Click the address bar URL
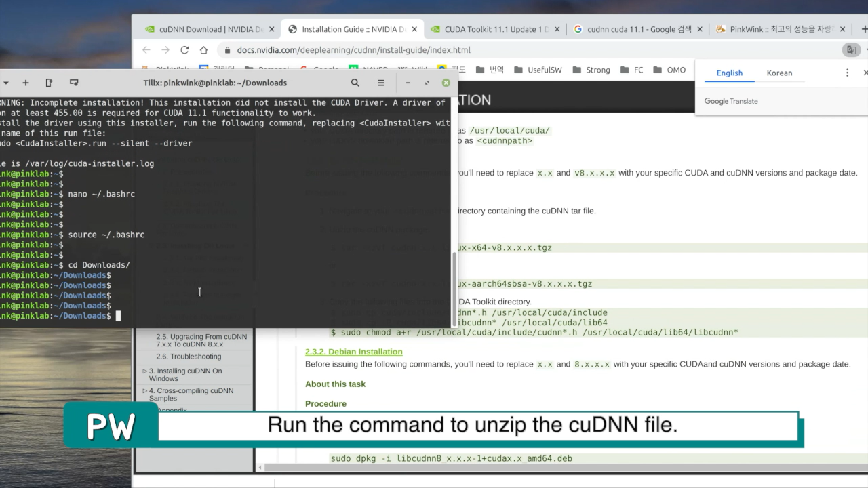Image resolution: width=868 pixels, height=488 pixels. (353, 50)
